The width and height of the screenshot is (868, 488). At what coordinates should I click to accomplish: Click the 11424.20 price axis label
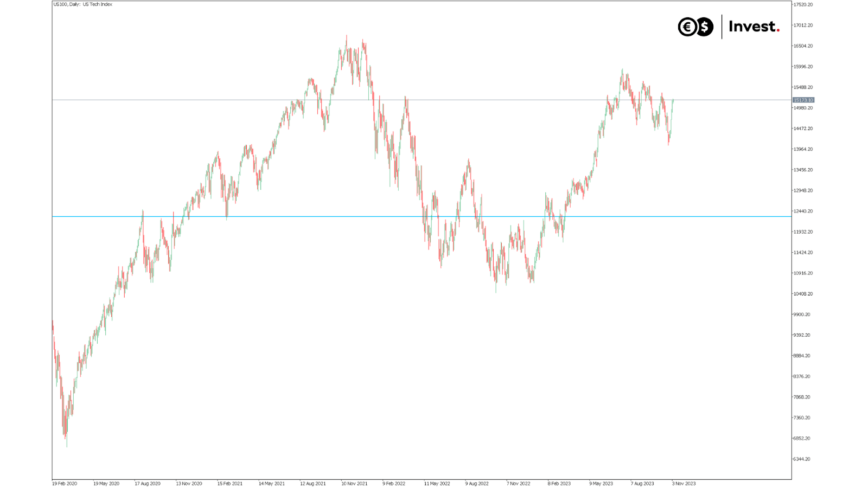pyautogui.click(x=803, y=253)
